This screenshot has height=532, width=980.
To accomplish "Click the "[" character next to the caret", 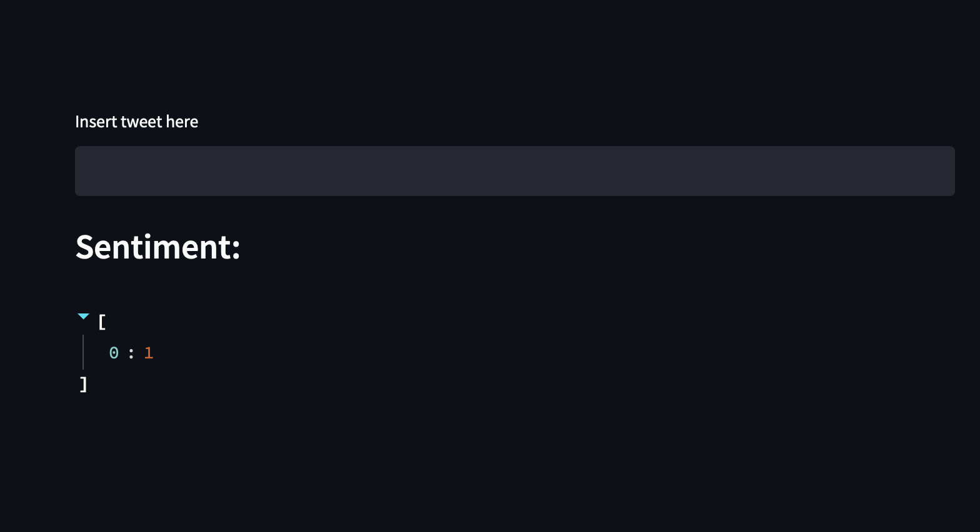I will (102, 322).
